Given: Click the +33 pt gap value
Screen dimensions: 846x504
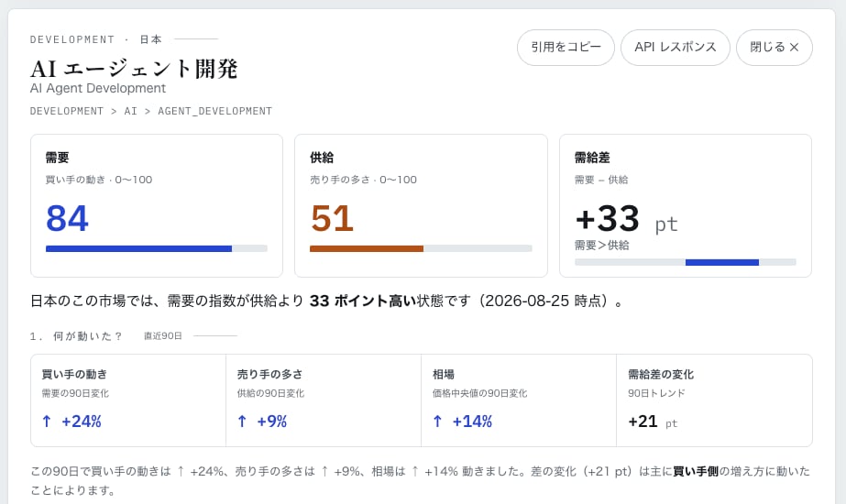Looking at the screenshot, I should coord(626,219).
